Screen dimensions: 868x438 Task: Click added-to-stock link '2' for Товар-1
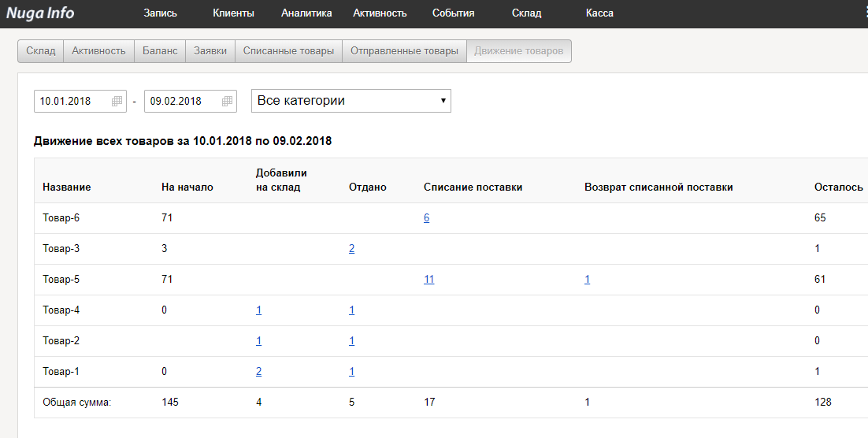coord(258,372)
